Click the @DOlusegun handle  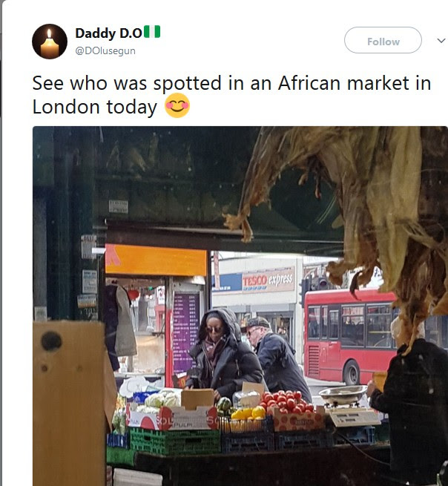pyautogui.click(x=105, y=51)
